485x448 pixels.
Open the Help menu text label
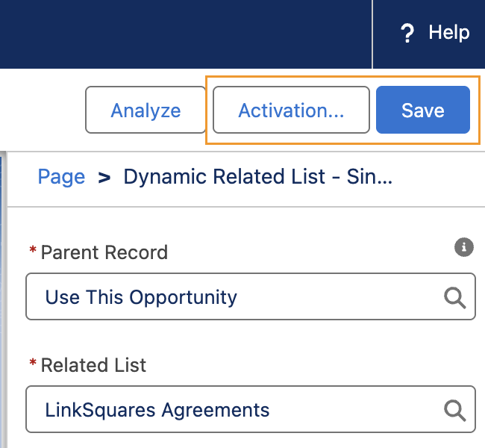448,33
